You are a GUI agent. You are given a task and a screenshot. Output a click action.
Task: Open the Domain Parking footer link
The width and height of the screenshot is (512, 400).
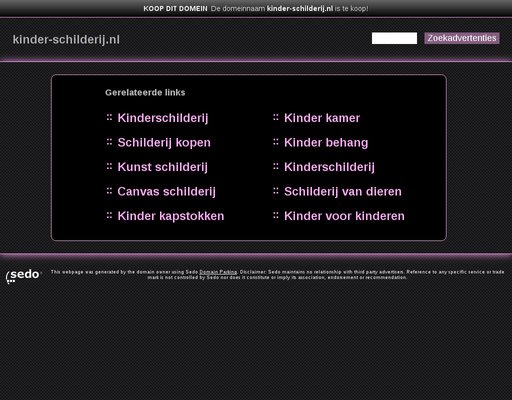tap(218, 272)
